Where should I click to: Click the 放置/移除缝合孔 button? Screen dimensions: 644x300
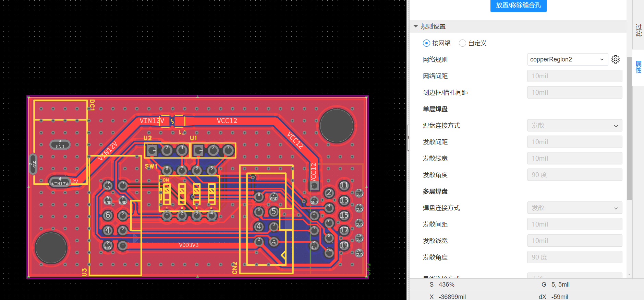(x=518, y=5)
